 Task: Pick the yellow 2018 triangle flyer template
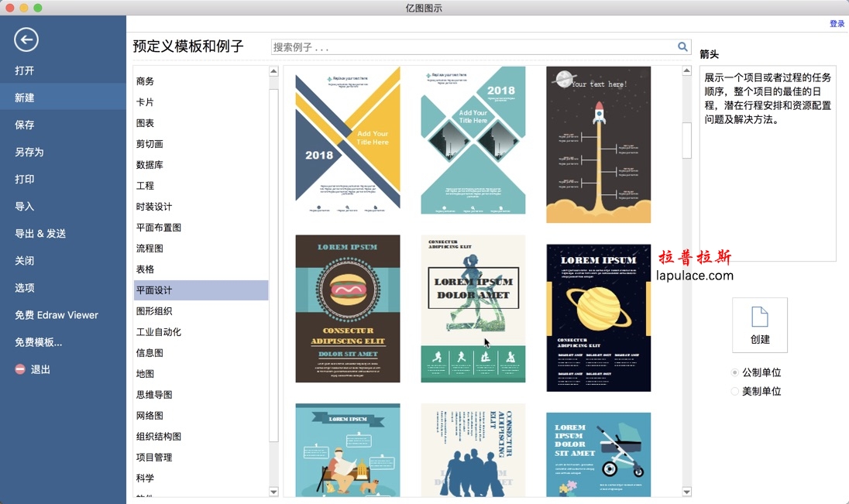coord(348,140)
